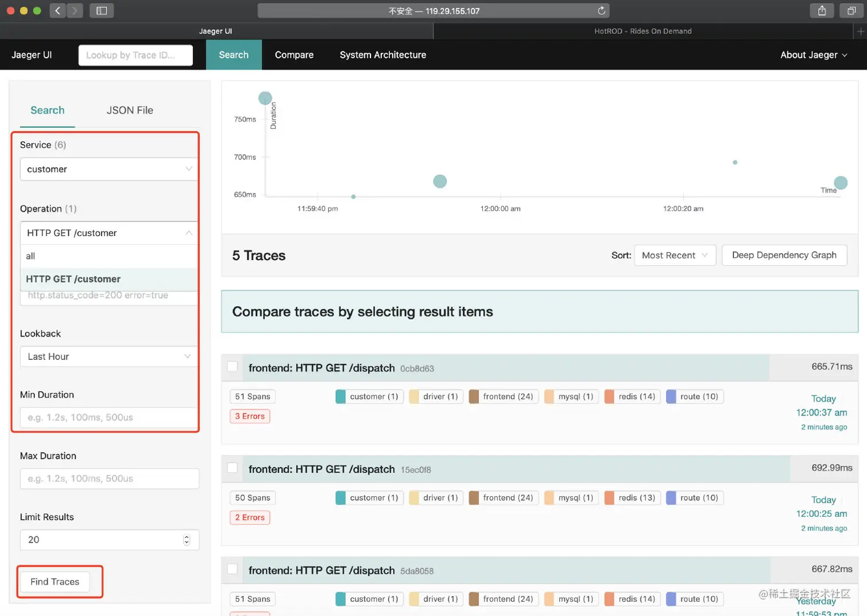Click the Max Duration input field
The width and height of the screenshot is (867, 616).
click(x=110, y=478)
